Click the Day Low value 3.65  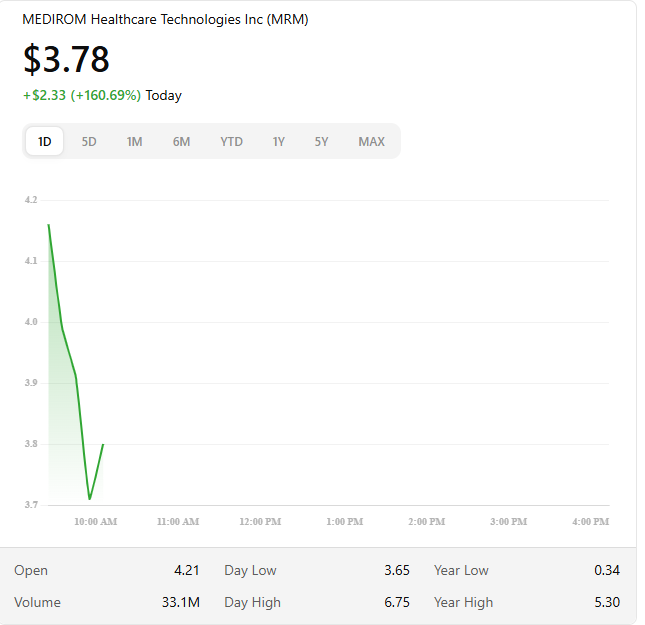(397, 570)
